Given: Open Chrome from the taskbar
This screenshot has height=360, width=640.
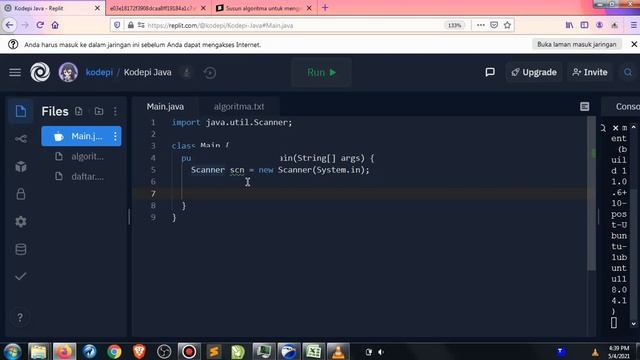Looking at the screenshot, I should [114, 351].
